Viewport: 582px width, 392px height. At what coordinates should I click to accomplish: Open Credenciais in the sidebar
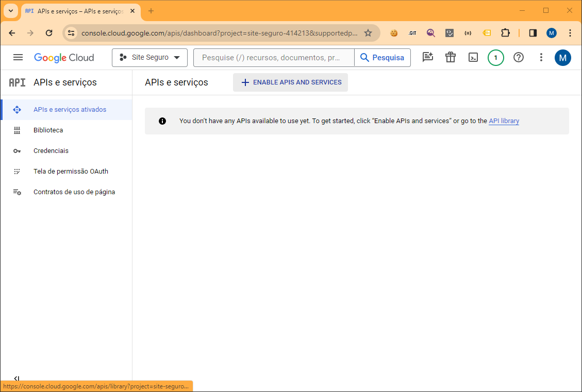pyautogui.click(x=67, y=151)
